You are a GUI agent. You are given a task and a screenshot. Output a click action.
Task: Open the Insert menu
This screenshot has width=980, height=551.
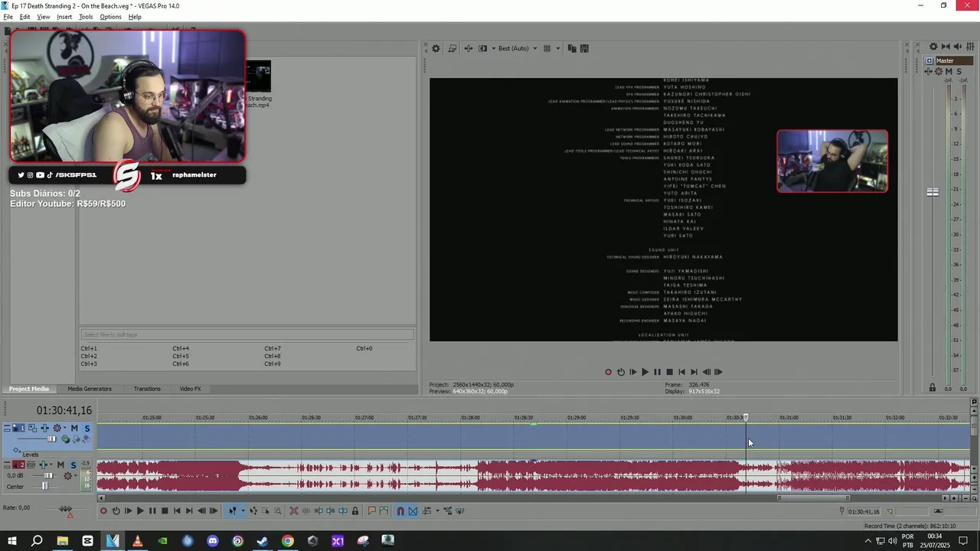64,17
